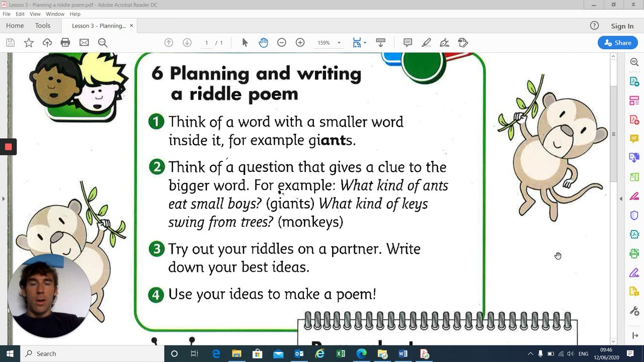Open Fill & Sign tool in right pane

coord(634,273)
